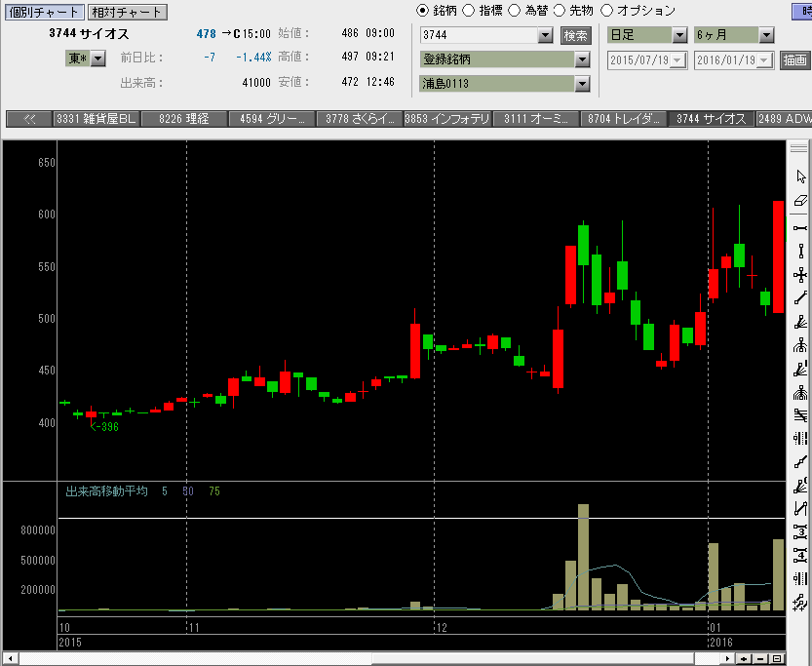This screenshot has width=812, height=666.
Task: Select the vertical line drawing tool
Action: [x=800, y=252]
